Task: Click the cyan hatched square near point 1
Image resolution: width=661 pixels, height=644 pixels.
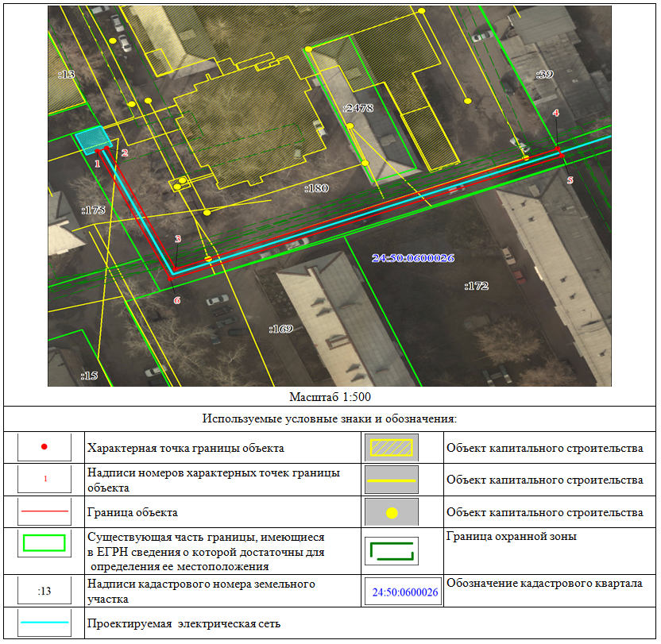Action: pos(92,138)
